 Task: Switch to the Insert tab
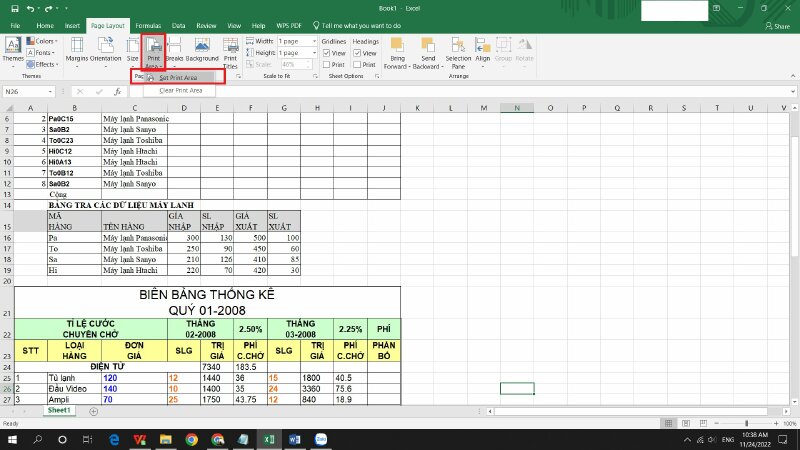pos(72,26)
